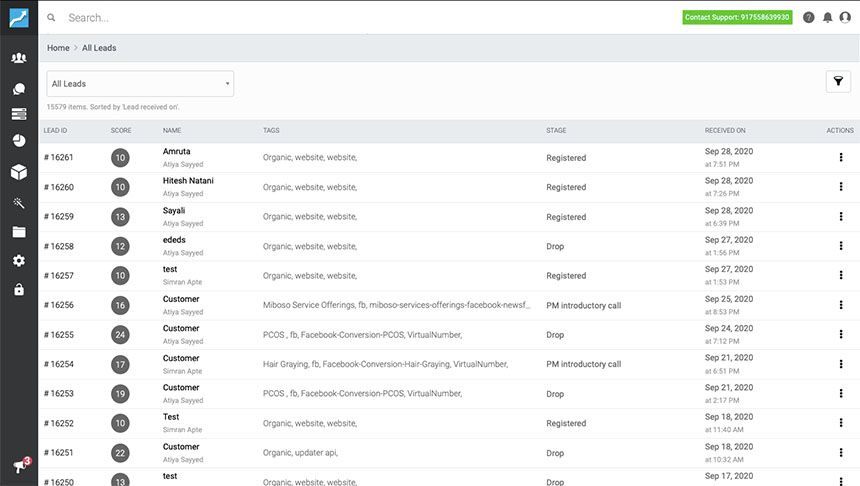Screen dimensions: 860x486
Task: Open actions menu for lead #16258
Action: click(840, 246)
